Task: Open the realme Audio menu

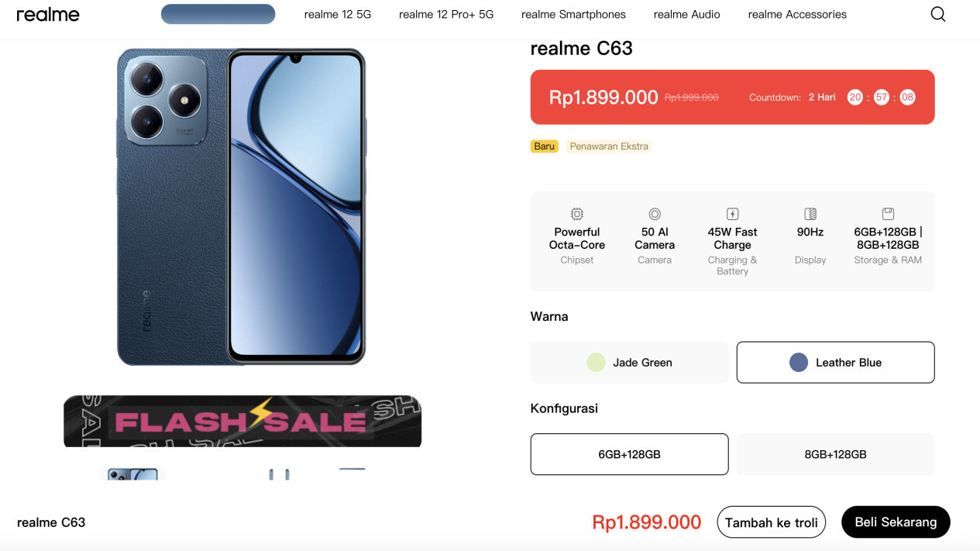Action: click(686, 15)
